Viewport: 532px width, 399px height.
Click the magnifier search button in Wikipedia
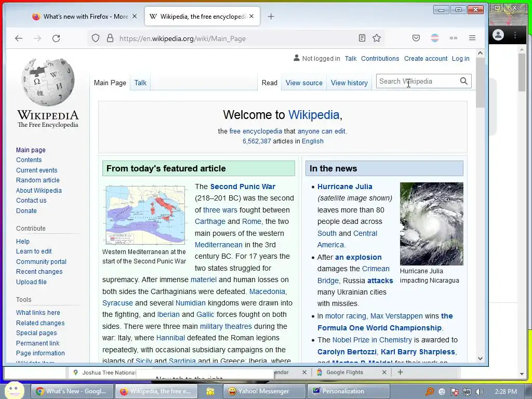point(464,81)
